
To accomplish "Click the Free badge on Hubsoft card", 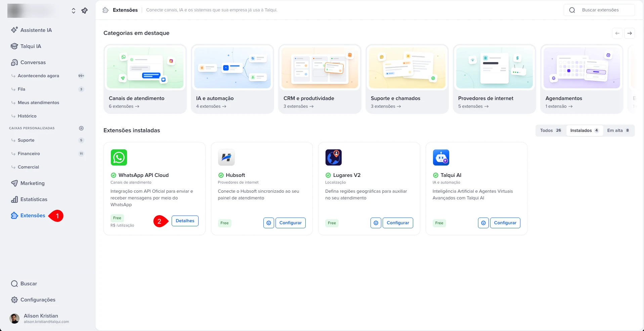I will pyautogui.click(x=225, y=223).
